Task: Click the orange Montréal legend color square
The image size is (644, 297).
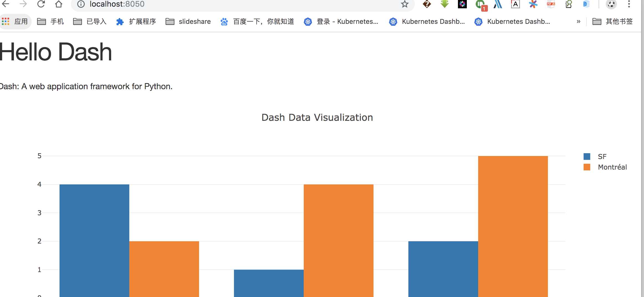Action: (x=587, y=167)
